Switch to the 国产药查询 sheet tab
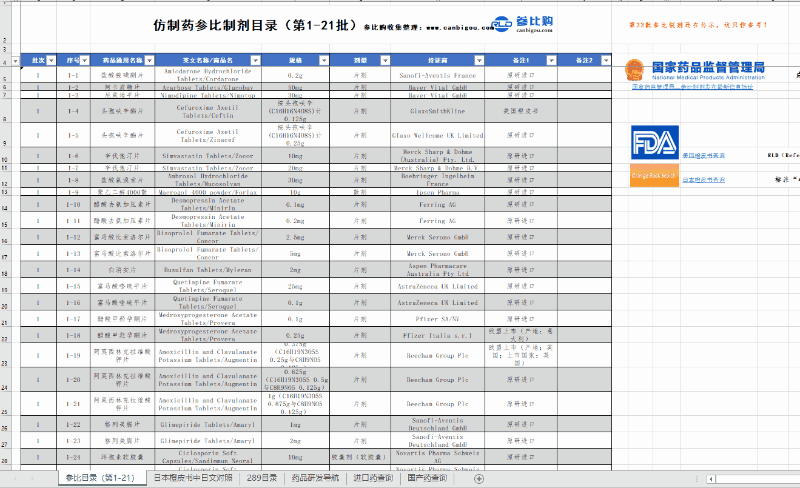The width and height of the screenshot is (800, 488). click(x=427, y=478)
